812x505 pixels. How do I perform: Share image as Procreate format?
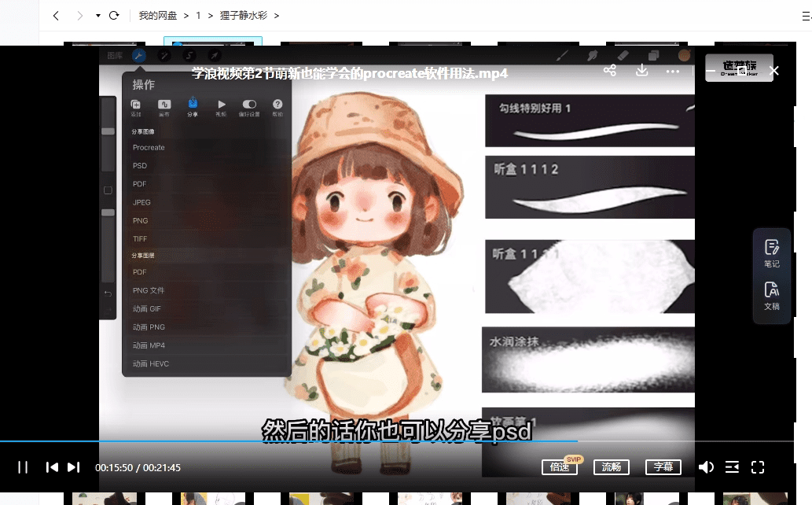(207, 147)
